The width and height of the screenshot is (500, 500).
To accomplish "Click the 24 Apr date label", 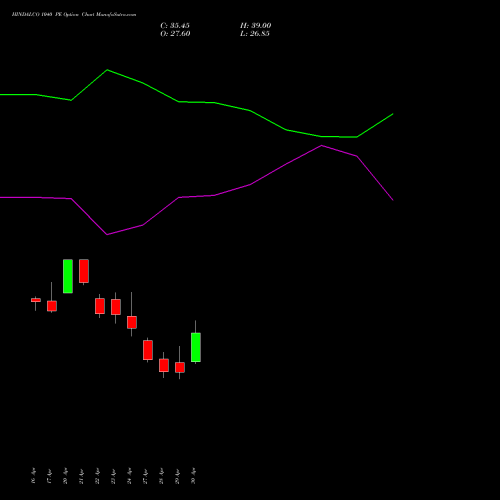I will click(x=129, y=476).
